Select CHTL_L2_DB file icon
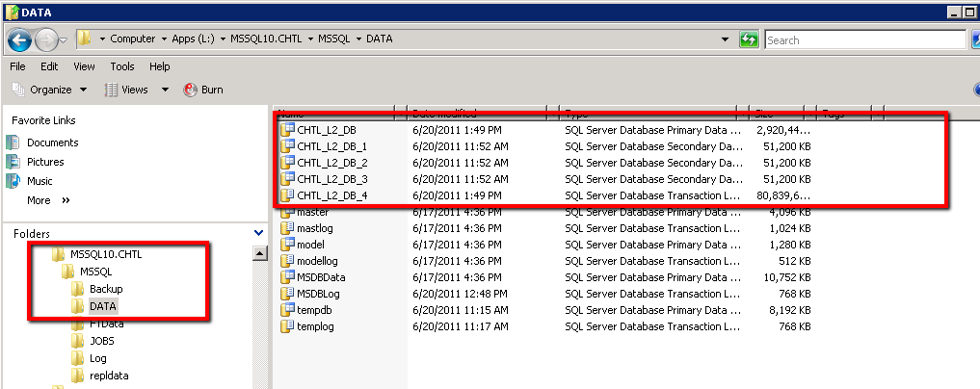Screen dimensions: 980x389 pyautogui.click(x=287, y=131)
